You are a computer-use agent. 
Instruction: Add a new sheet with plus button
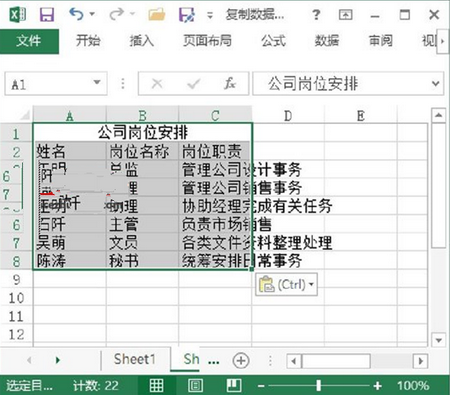pyautogui.click(x=241, y=360)
